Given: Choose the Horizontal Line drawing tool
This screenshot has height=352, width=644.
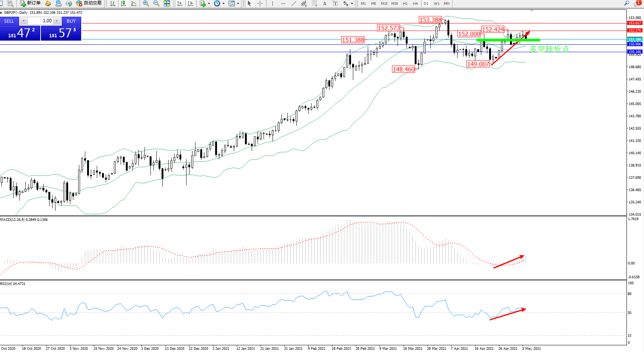Looking at the screenshot, I should point(283,3).
